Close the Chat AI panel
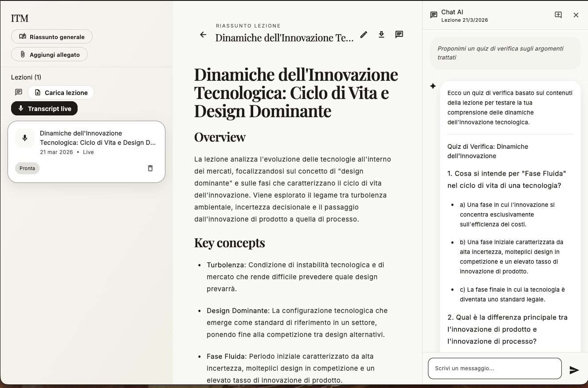588x388 pixels. (x=576, y=15)
